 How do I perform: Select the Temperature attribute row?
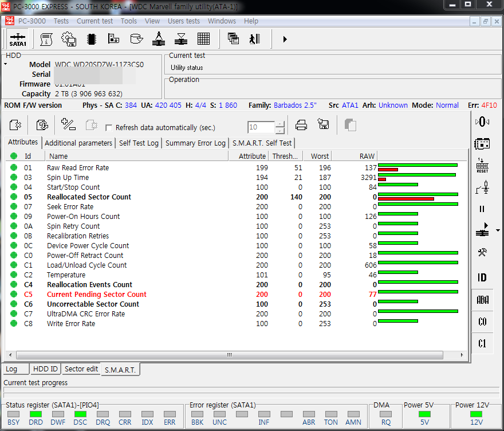pos(236,275)
